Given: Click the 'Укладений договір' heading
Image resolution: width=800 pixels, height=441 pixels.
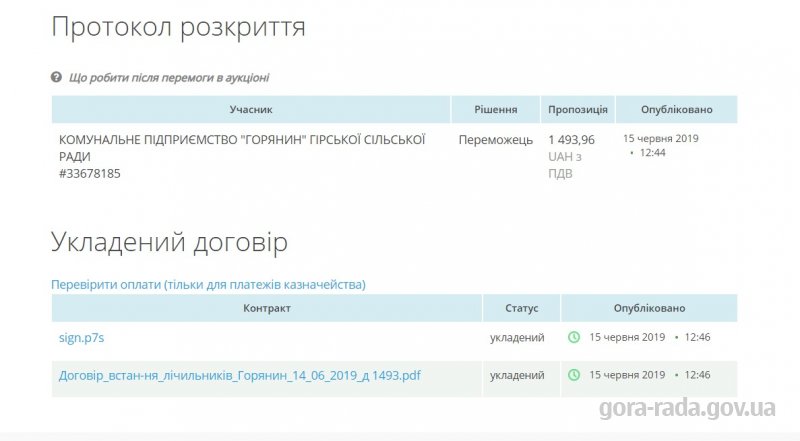Looking at the screenshot, I should tap(169, 242).
